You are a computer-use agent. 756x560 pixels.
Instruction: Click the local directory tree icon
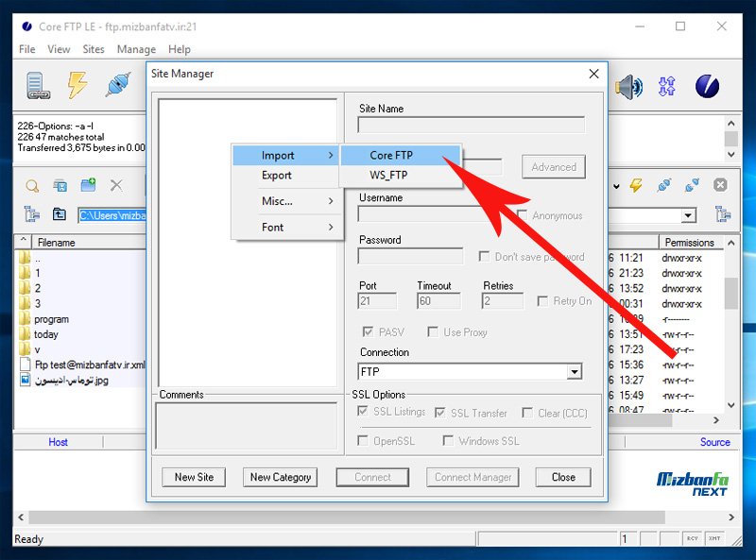point(32,214)
